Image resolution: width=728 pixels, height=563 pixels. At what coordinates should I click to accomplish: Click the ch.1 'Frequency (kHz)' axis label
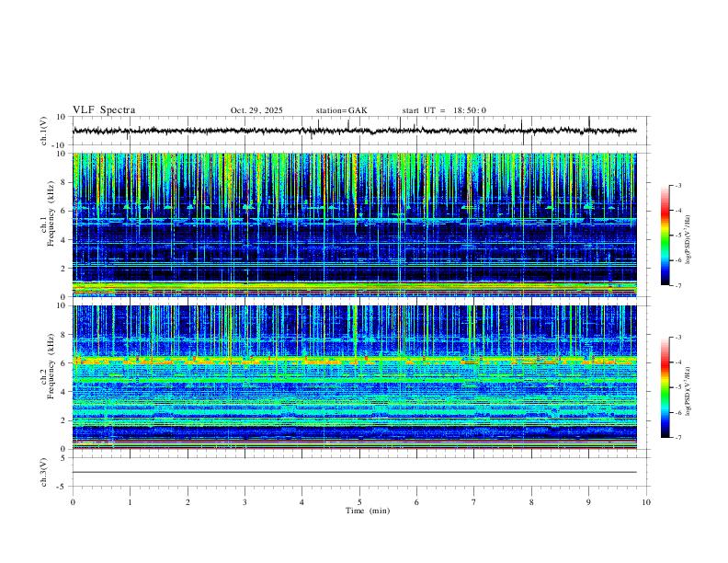51,213
